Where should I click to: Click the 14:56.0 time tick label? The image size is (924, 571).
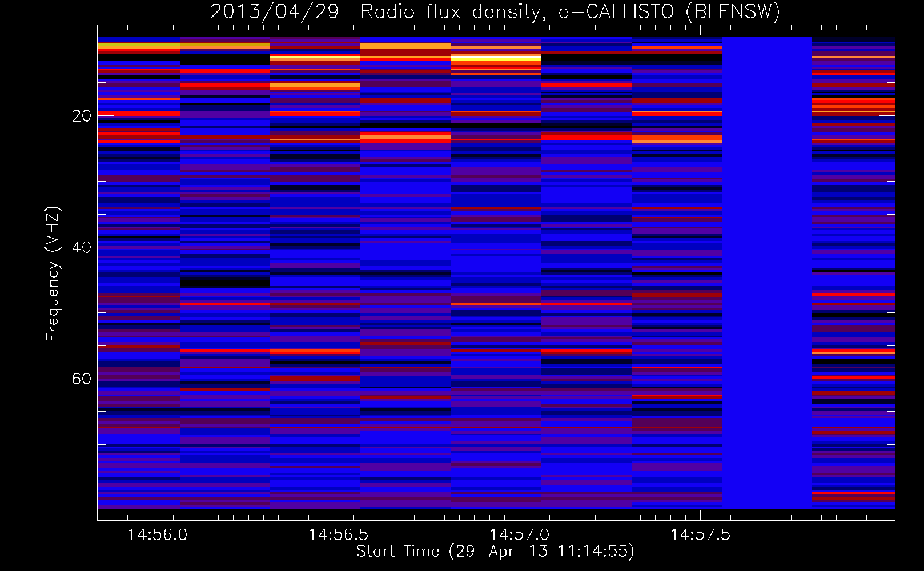click(158, 535)
